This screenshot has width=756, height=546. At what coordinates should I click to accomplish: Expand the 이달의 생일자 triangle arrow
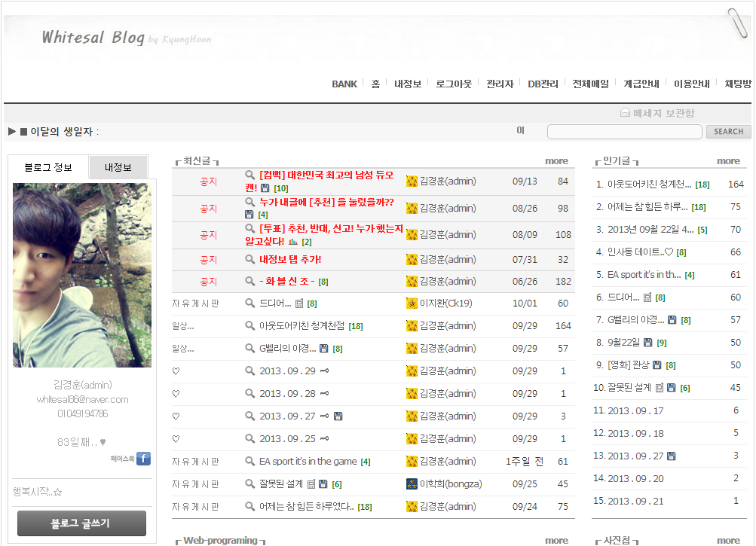(x=12, y=132)
